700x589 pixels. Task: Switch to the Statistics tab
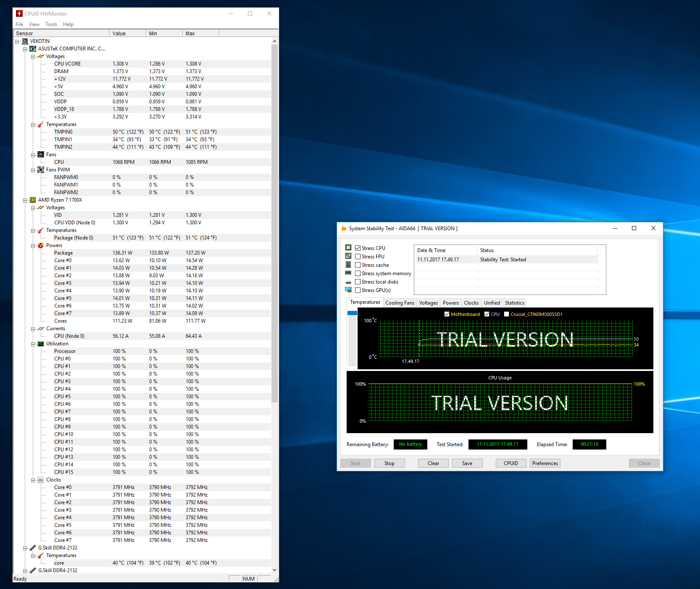pos(514,303)
